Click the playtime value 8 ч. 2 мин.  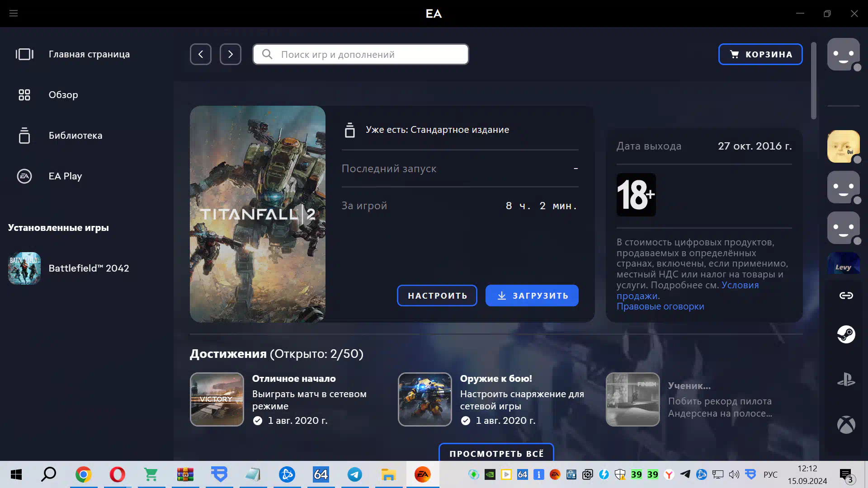tap(541, 206)
